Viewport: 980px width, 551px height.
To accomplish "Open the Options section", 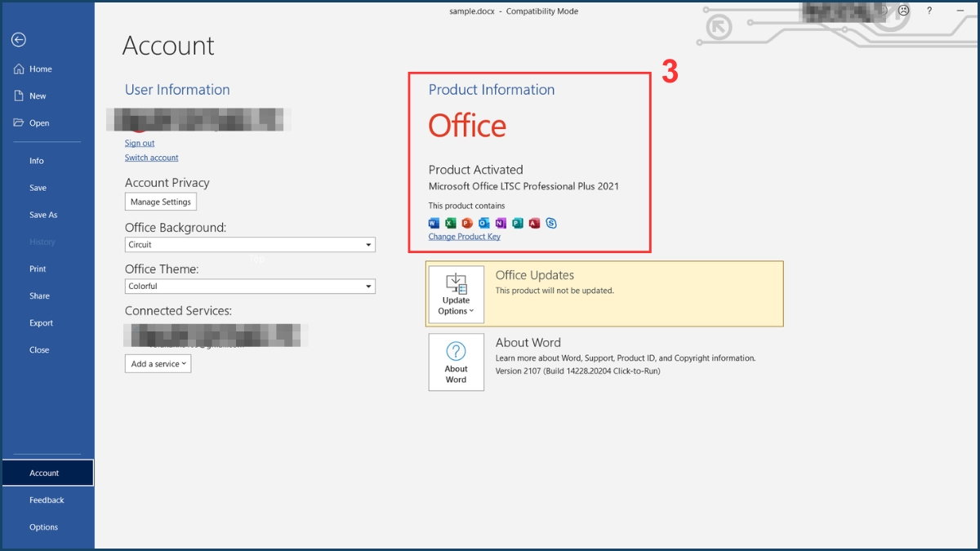I will pos(42,527).
